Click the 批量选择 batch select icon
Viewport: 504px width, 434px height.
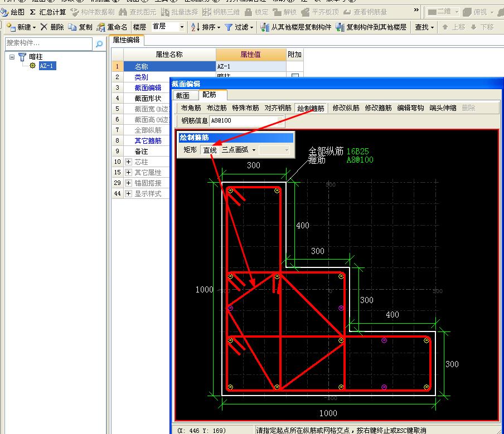click(165, 12)
